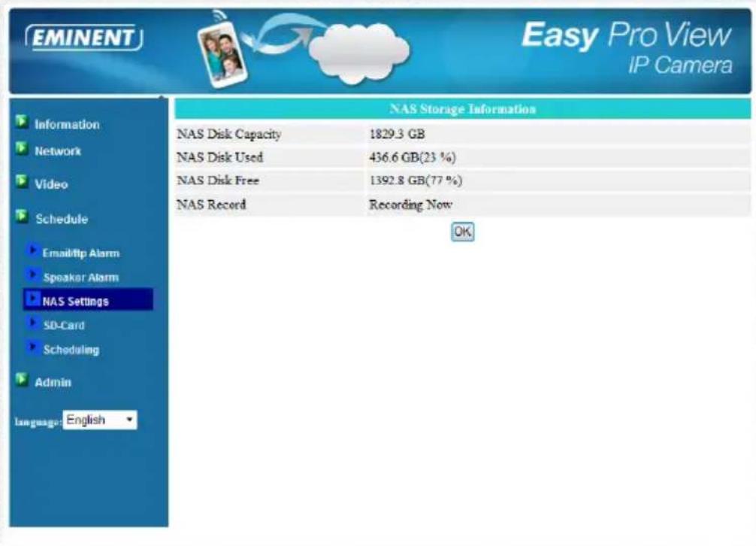Image resolution: width=756 pixels, height=546 pixels.
Task: Click the NAS Storage Information header
Action: pos(462,109)
